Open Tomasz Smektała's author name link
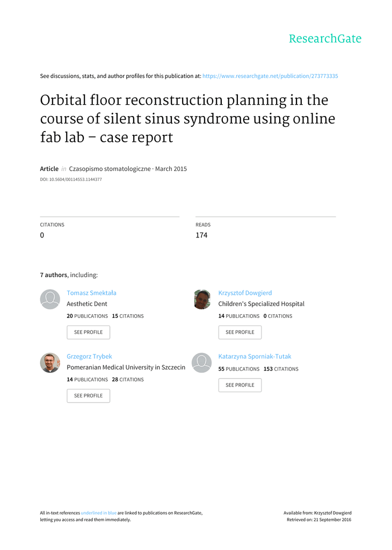The width and height of the screenshot is (392, 550). (x=91, y=293)
